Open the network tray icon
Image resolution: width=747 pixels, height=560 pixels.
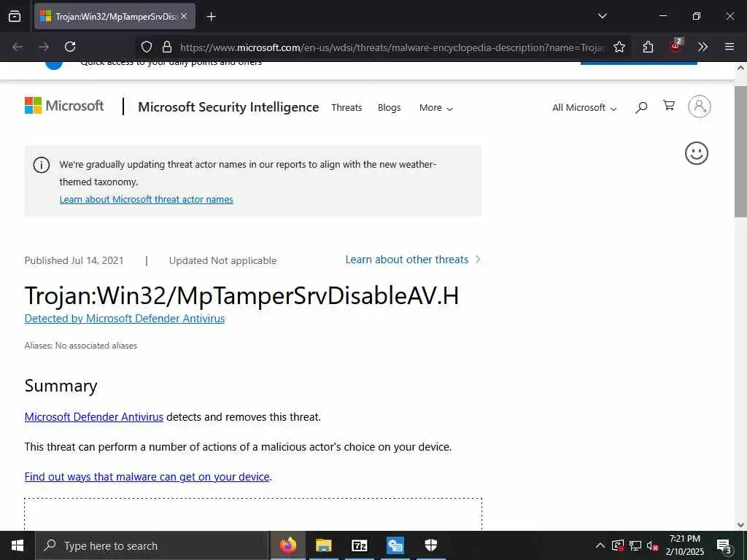pyautogui.click(x=635, y=545)
